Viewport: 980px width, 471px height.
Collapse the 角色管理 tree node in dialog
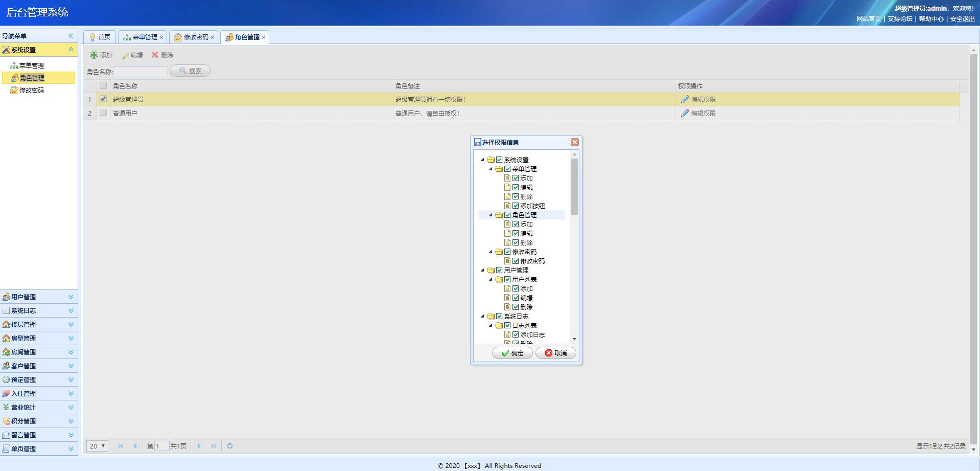coord(491,215)
